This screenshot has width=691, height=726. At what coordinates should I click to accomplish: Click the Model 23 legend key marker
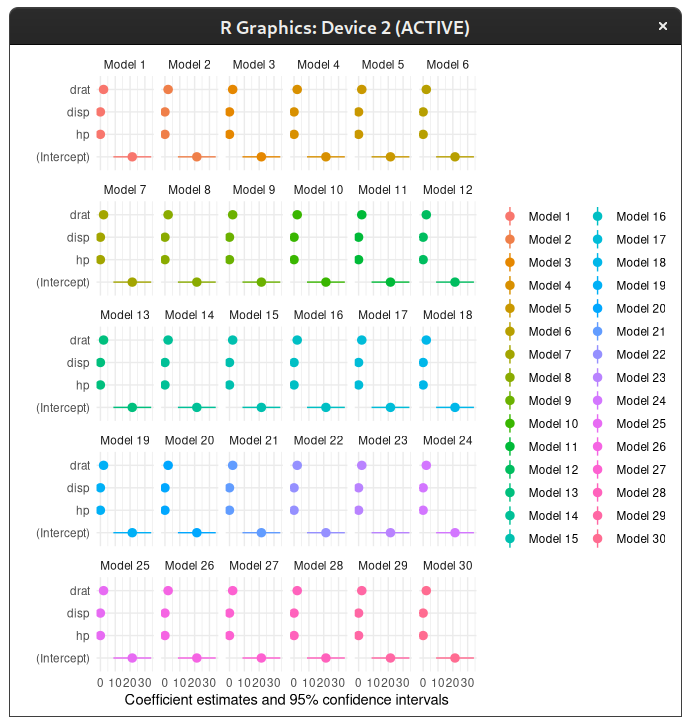597,377
